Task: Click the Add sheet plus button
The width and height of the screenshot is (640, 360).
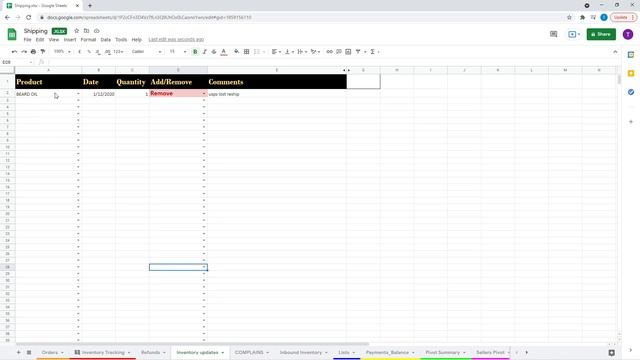Action: pyautogui.click(x=18, y=352)
